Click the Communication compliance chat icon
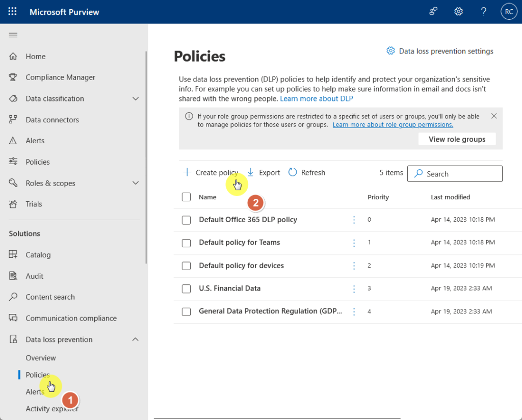 click(x=13, y=318)
